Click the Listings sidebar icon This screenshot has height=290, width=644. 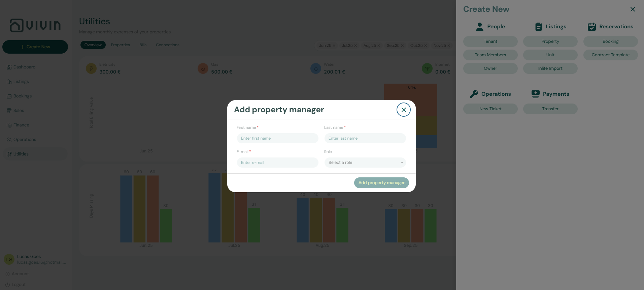(9, 82)
